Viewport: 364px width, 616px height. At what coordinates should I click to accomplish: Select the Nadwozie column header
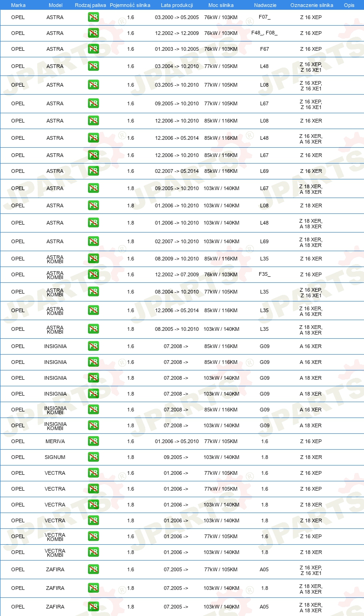265,5
